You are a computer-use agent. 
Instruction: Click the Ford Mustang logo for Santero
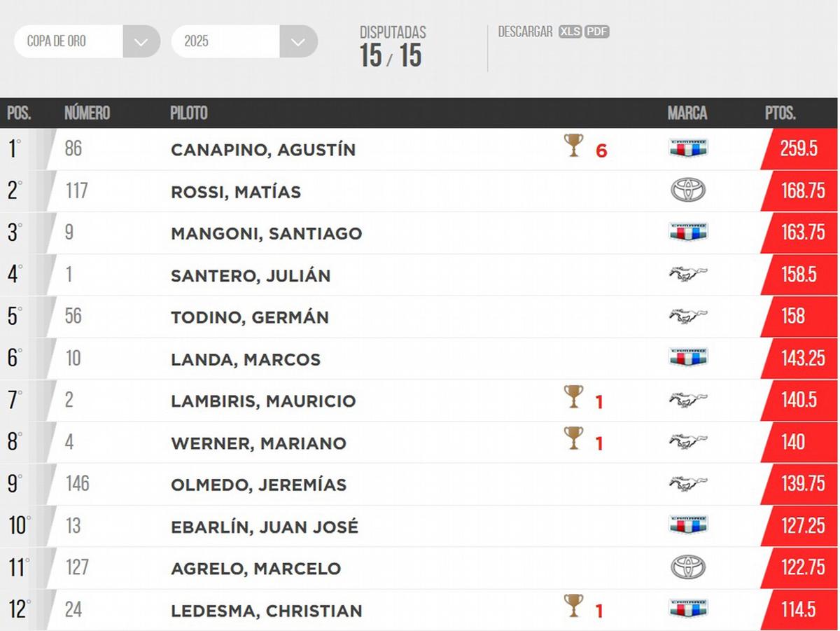(x=688, y=274)
